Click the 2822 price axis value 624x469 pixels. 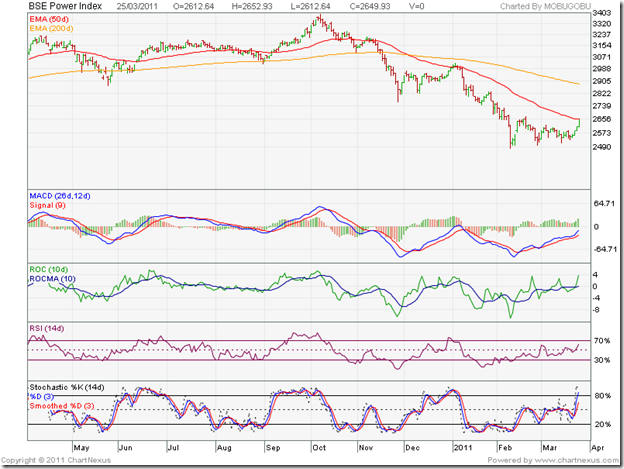tap(602, 93)
